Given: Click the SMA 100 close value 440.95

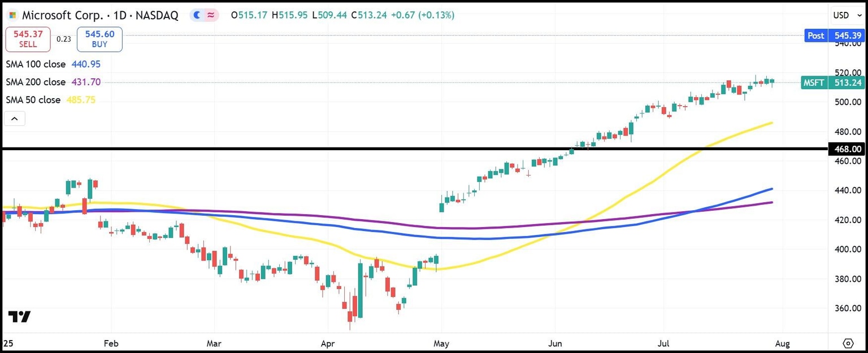Looking at the screenshot, I should pos(86,64).
